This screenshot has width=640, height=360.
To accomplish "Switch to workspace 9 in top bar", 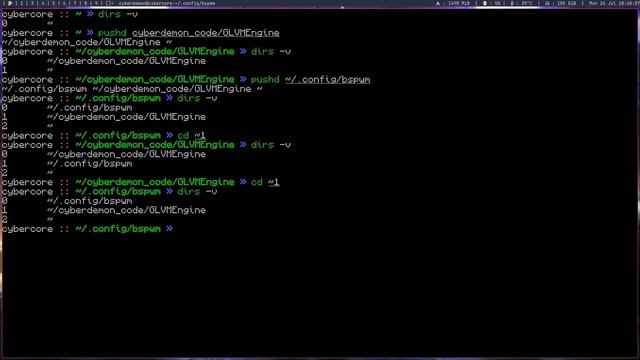I will 96,3.
